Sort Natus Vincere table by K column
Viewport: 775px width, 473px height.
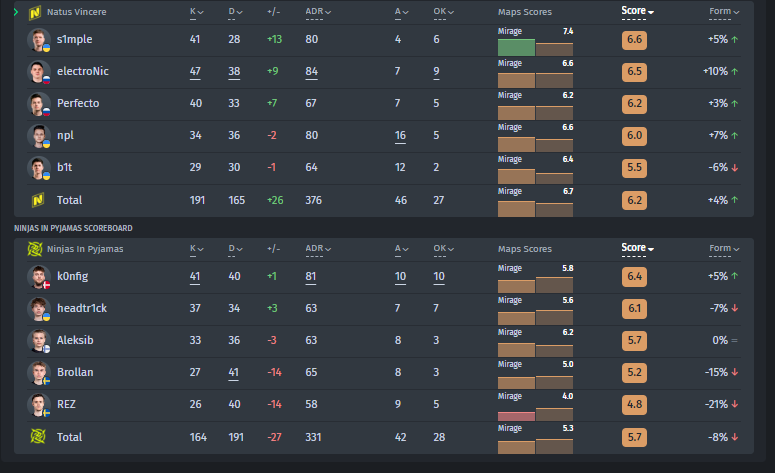coord(196,12)
